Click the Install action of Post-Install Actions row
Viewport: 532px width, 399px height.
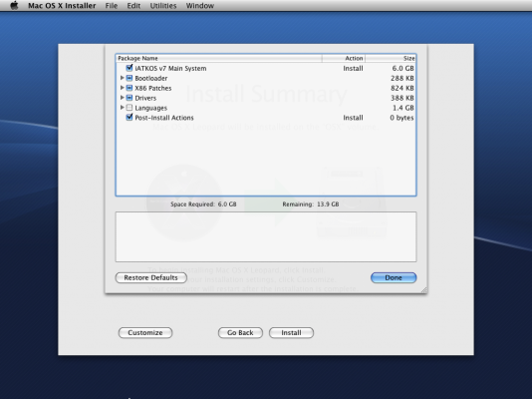[353, 118]
